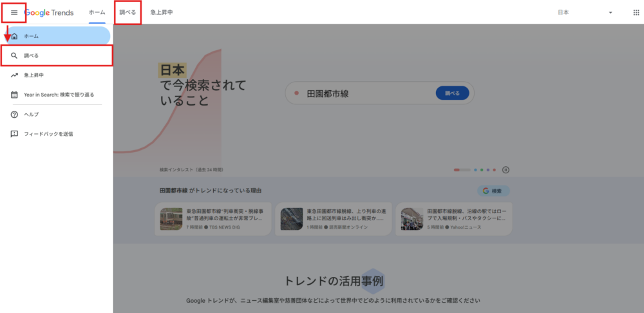Open the Google apps grid icon
This screenshot has height=313, width=644.
click(636, 13)
